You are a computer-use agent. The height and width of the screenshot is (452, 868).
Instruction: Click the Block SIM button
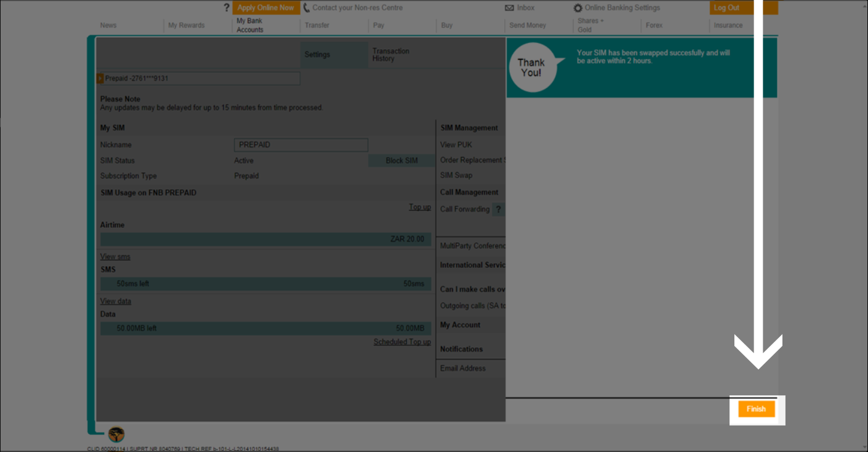pyautogui.click(x=401, y=161)
